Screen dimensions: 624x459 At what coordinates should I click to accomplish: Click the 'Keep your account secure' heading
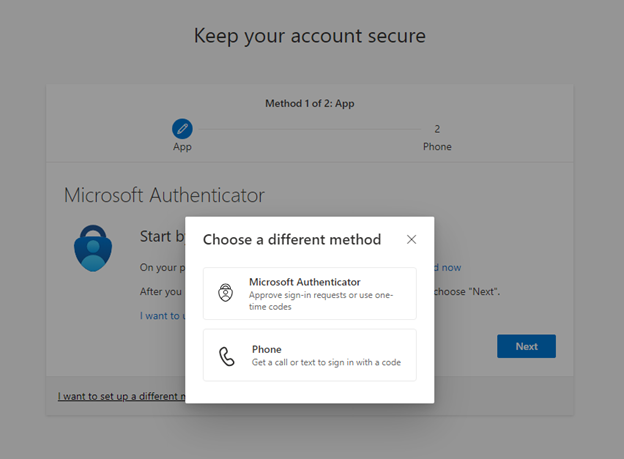pyautogui.click(x=310, y=36)
